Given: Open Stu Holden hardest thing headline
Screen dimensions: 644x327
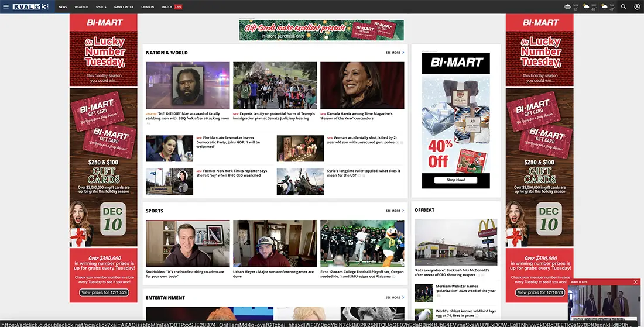Looking at the screenshot, I should coord(185,274).
